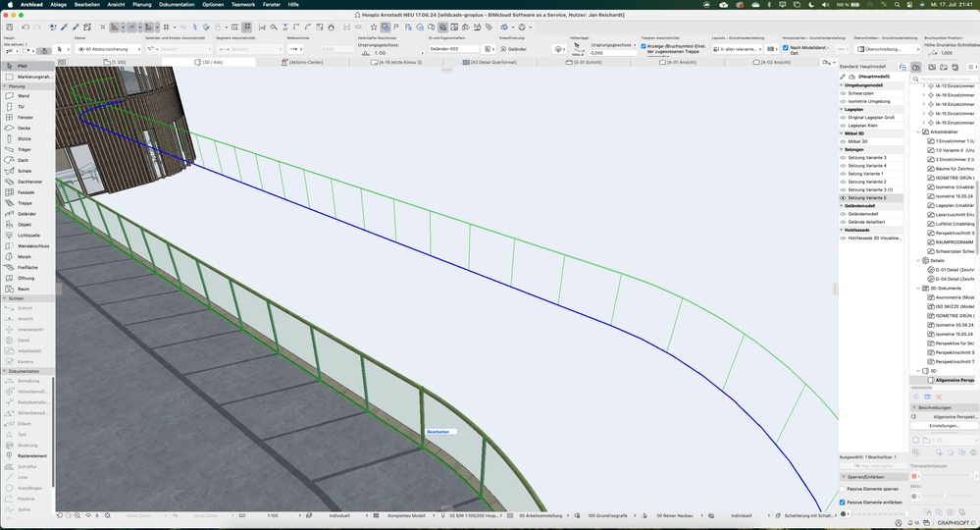Click the Einstellungen... button
The height and width of the screenshot is (530, 980).
coord(944,425)
